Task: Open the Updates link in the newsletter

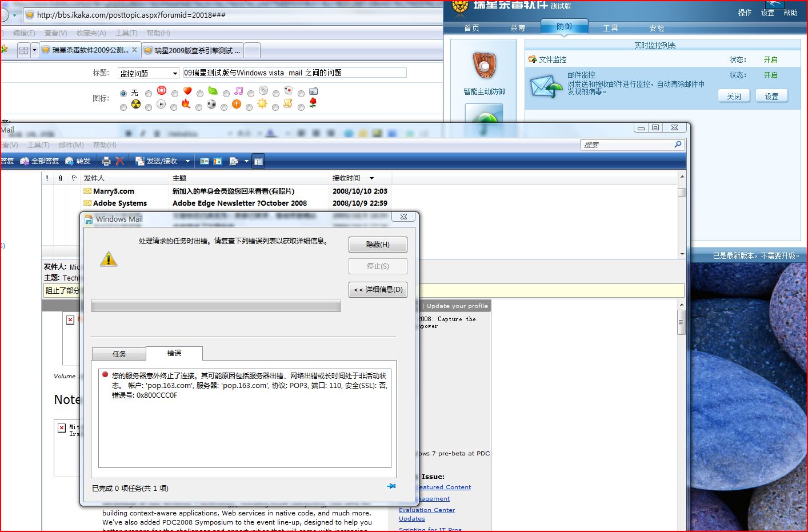Action: (x=412, y=518)
